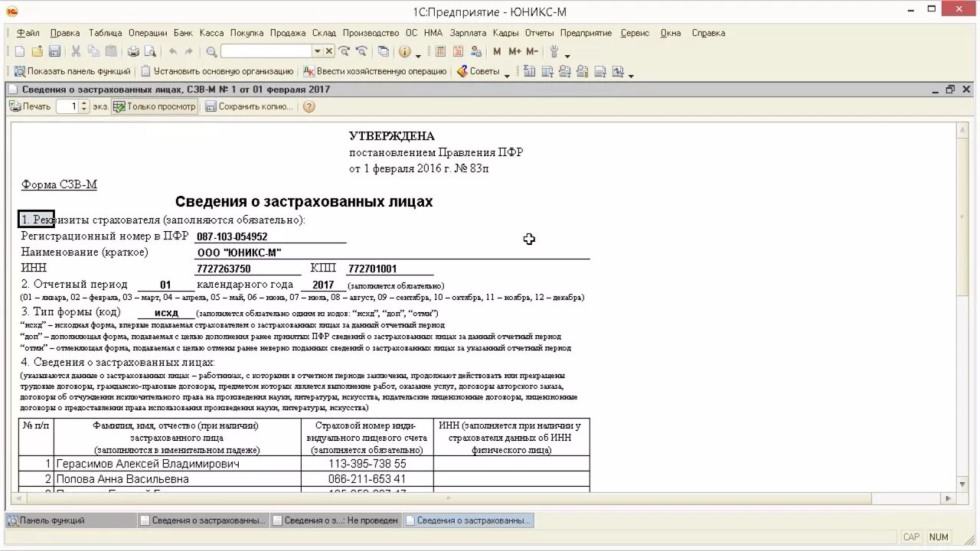Screen dimensions: 980x551
Task: Click the orange info Help icon
Action: [404, 51]
